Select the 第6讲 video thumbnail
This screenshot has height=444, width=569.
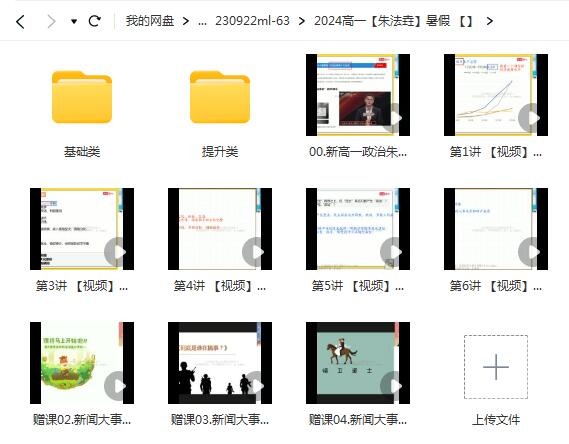tap(496, 229)
